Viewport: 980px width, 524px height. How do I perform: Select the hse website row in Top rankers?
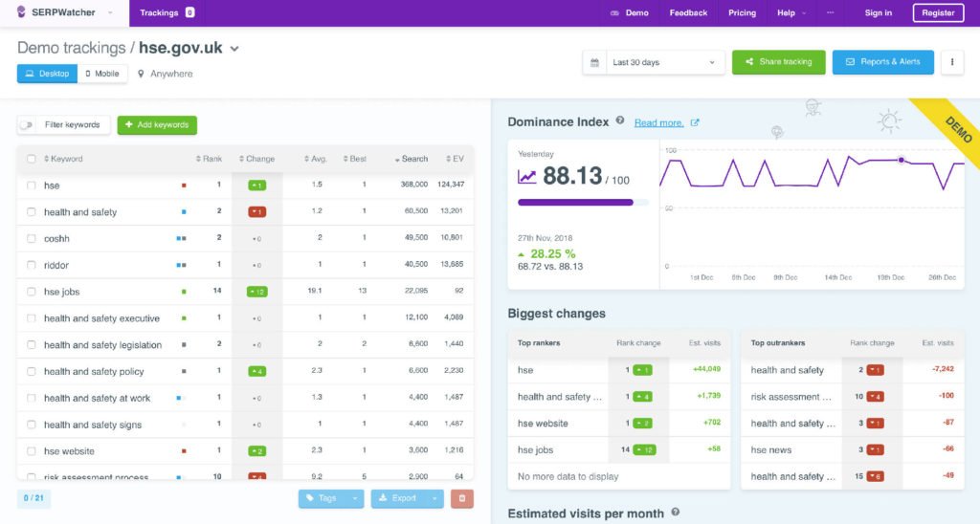point(619,424)
